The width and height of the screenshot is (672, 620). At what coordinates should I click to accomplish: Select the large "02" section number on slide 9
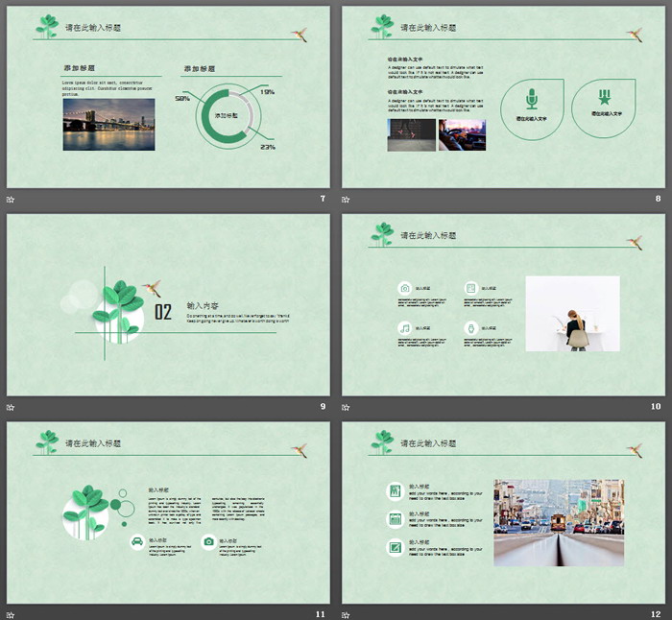pyautogui.click(x=163, y=312)
